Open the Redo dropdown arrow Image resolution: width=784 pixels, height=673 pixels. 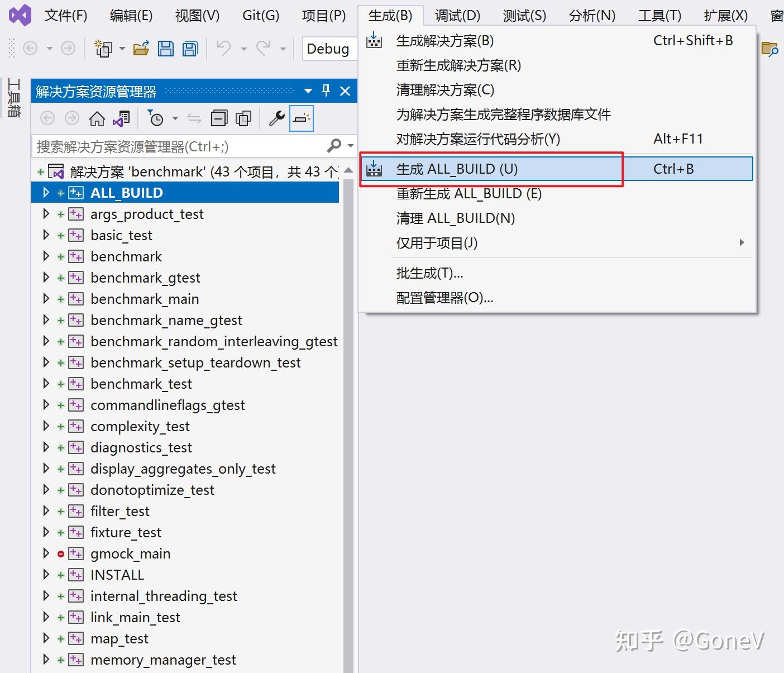tap(284, 49)
